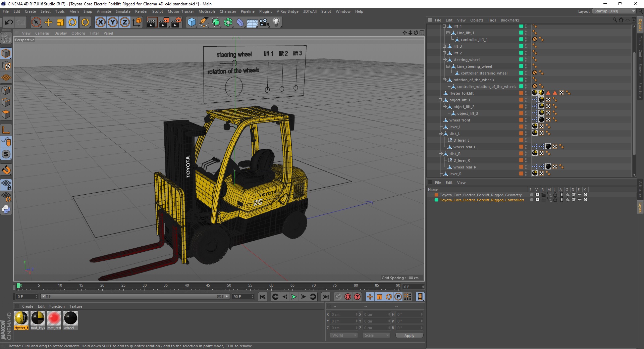Play the animation forward
Viewport: 644px width, 349px height.
[x=294, y=297]
